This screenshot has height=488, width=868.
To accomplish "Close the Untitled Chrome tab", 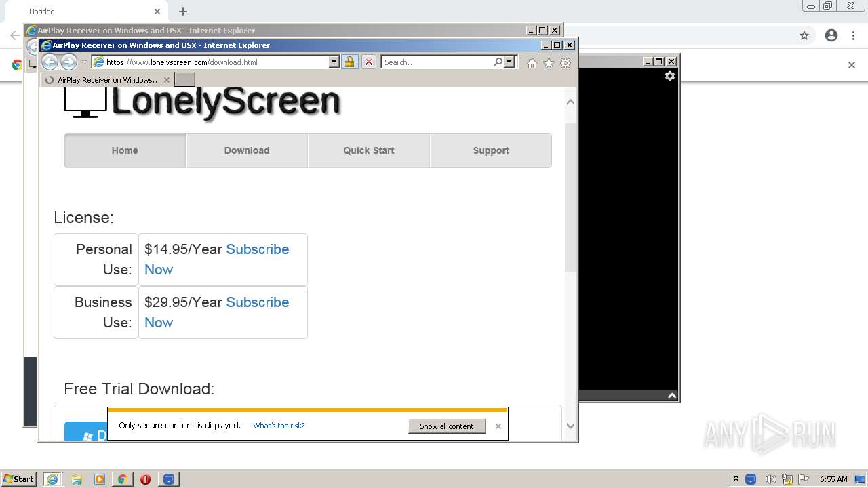I will coord(157,12).
